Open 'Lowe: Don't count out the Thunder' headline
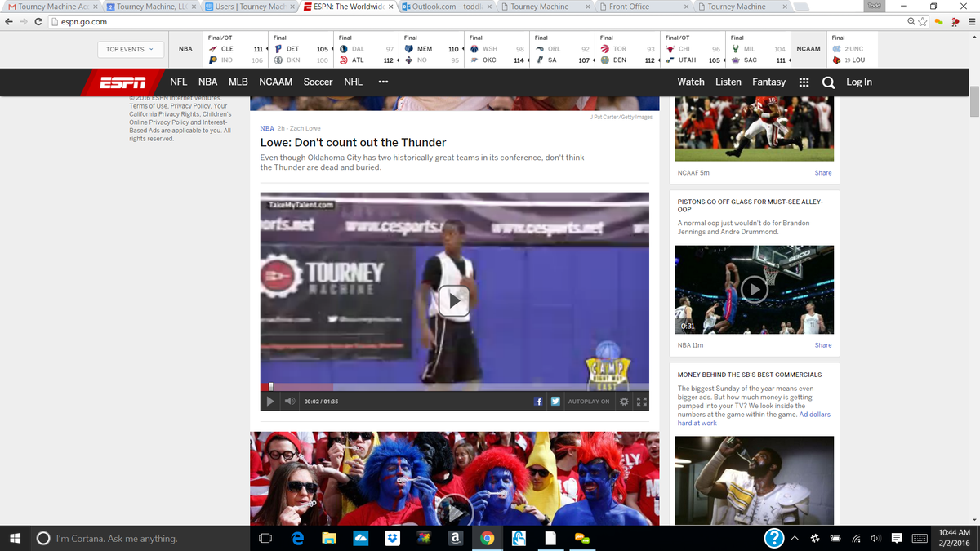 pos(353,142)
